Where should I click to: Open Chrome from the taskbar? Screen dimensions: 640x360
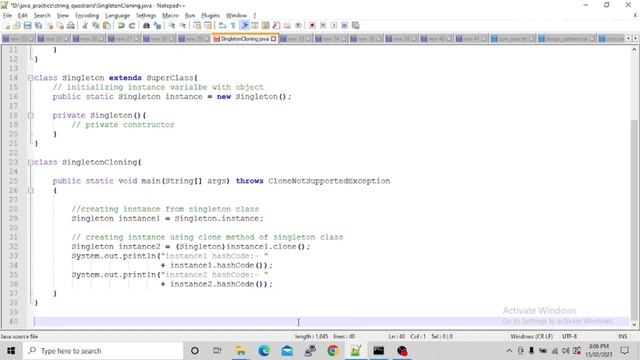[x=333, y=351]
